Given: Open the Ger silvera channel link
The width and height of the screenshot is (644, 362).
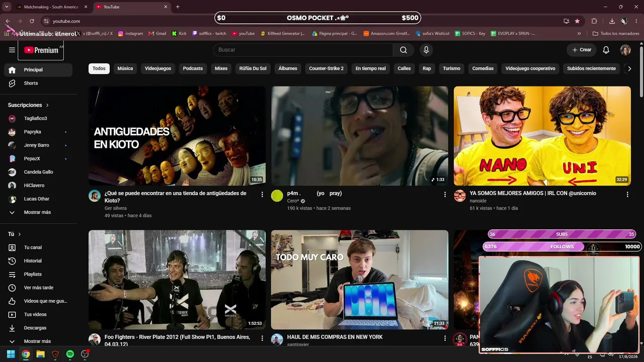Looking at the screenshot, I should tap(116, 208).
